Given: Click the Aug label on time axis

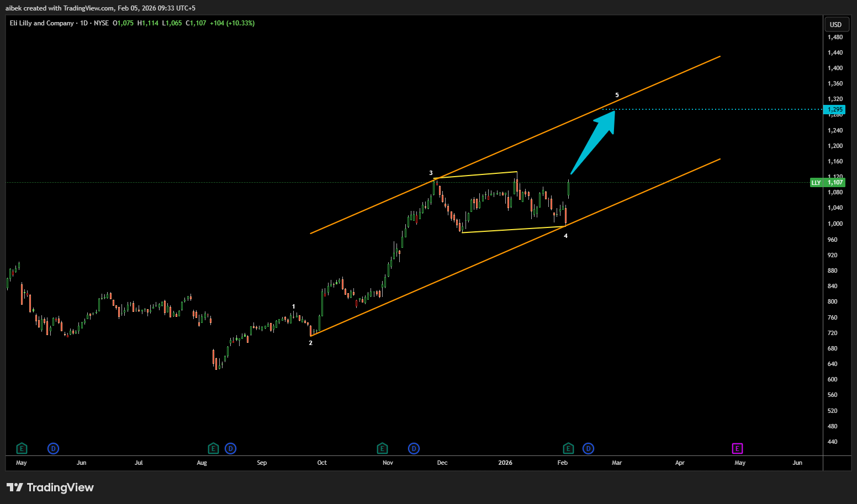Looking at the screenshot, I should 202,463.
